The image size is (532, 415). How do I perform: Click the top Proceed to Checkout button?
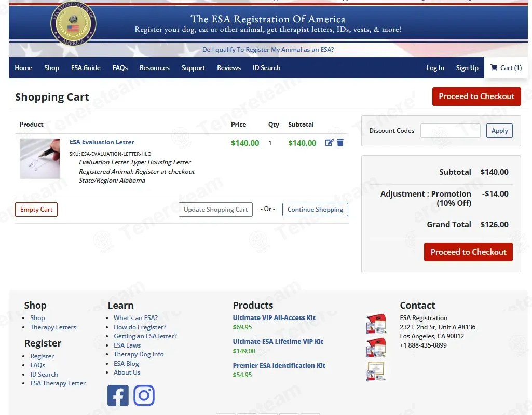click(x=476, y=96)
